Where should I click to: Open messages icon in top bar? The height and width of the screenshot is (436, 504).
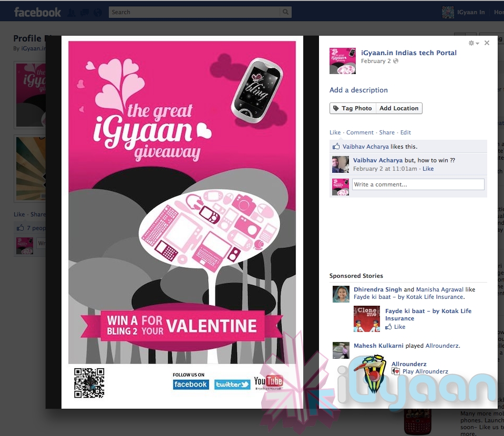84,12
